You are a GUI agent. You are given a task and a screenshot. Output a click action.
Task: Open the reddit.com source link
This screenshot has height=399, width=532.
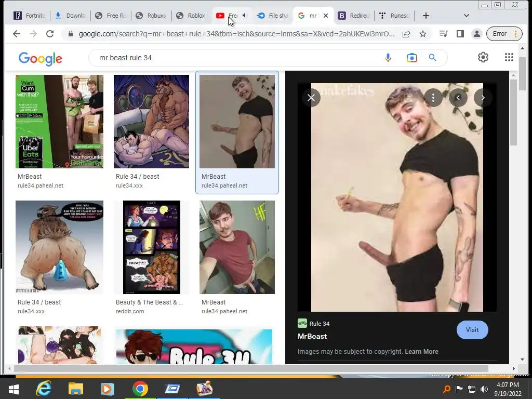pyautogui.click(x=129, y=311)
